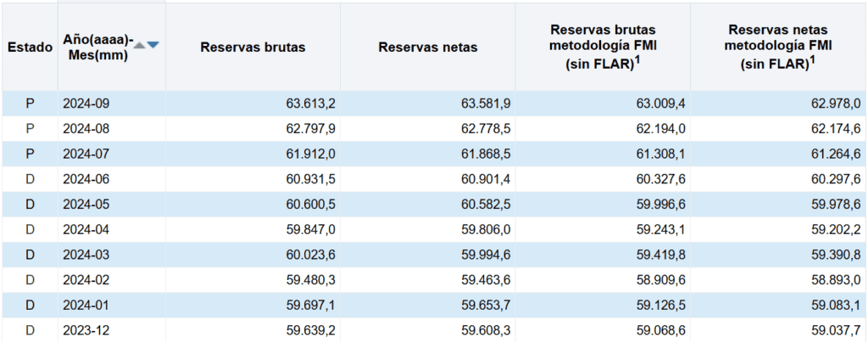
Task: Click FMI gross value 58.909,6
Action: click(x=661, y=280)
